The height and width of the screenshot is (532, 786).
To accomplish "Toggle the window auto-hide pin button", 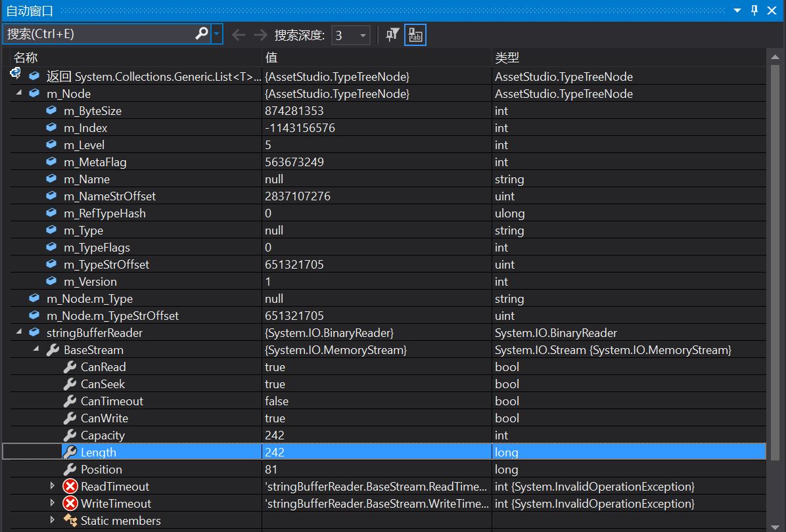I will coord(754,10).
